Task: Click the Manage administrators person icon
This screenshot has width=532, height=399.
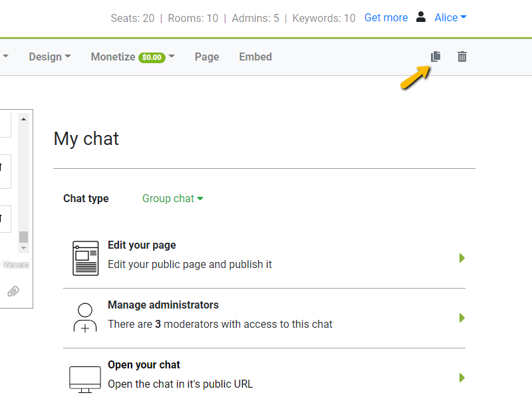Action: pos(85,318)
